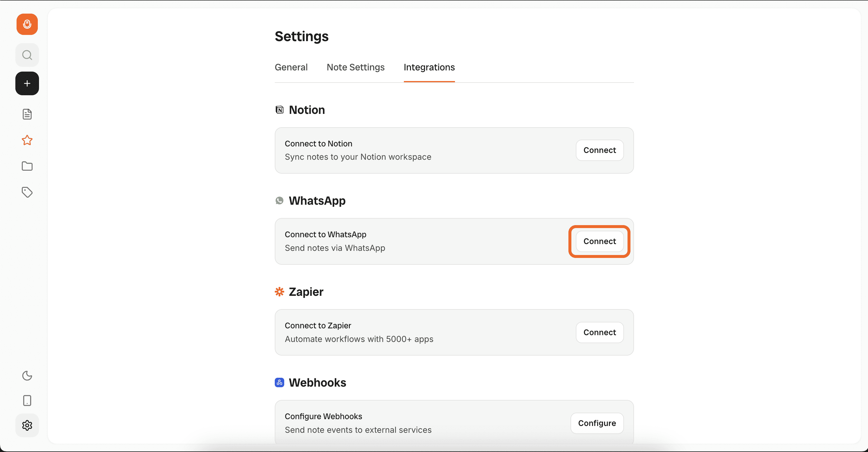Screen dimensions: 868x452
Task: Open folders in sidebar
Action: [x=27, y=166]
